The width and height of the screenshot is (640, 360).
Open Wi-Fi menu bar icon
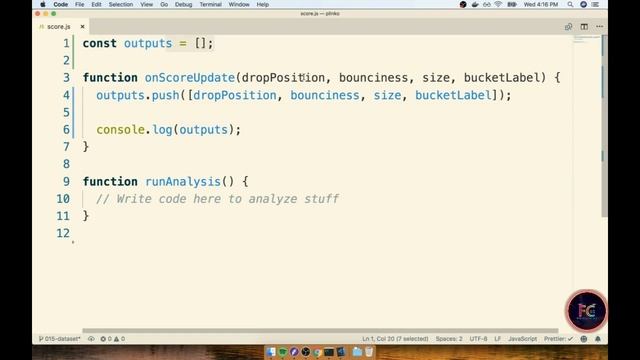click(498, 4)
